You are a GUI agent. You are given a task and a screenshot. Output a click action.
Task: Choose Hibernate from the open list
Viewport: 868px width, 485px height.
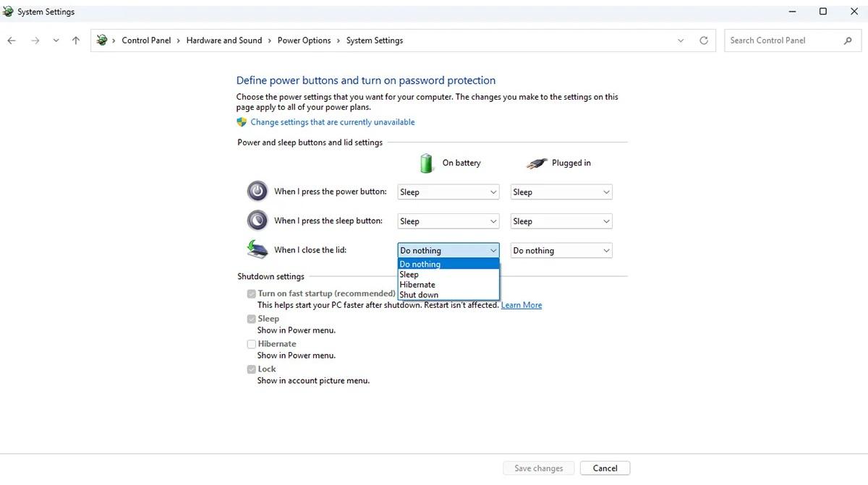pyautogui.click(x=448, y=285)
